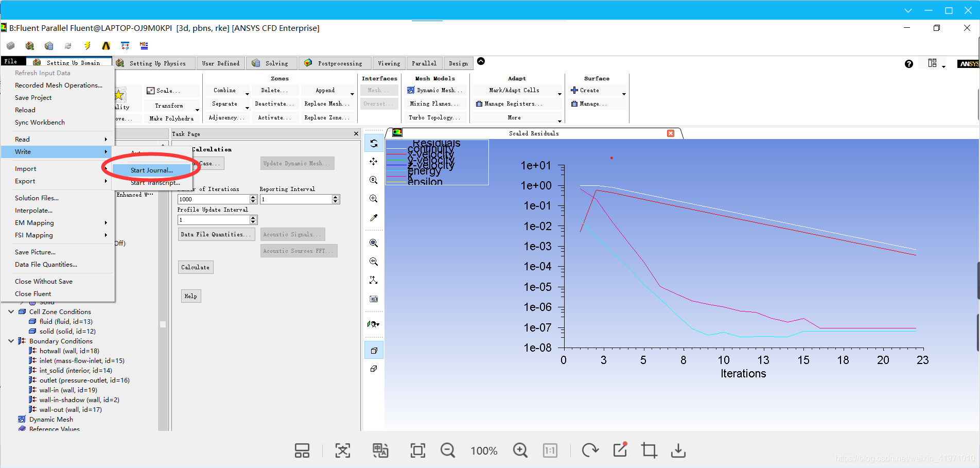Click the zoom out magnifier in graphics toolbar

pyautogui.click(x=374, y=262)
